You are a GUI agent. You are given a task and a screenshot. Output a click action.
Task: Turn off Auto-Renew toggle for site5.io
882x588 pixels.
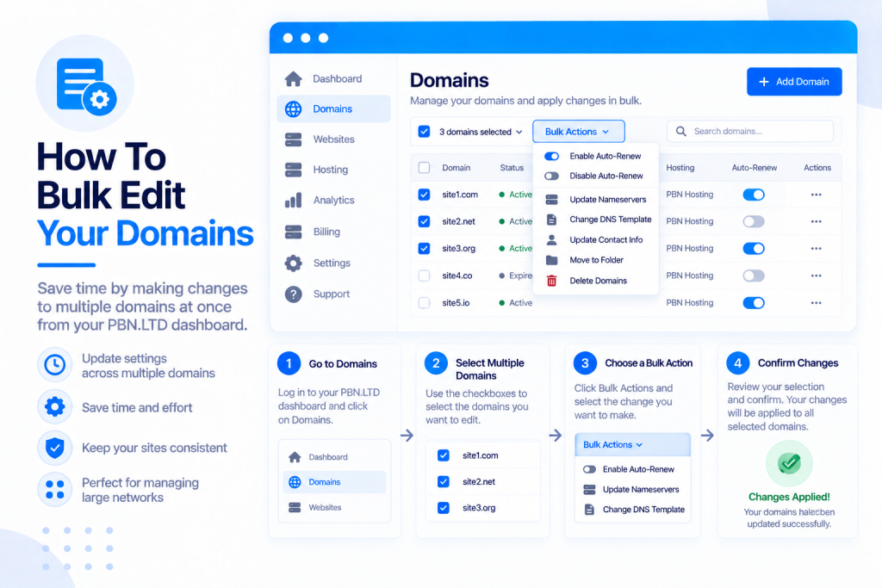(754, 302)
